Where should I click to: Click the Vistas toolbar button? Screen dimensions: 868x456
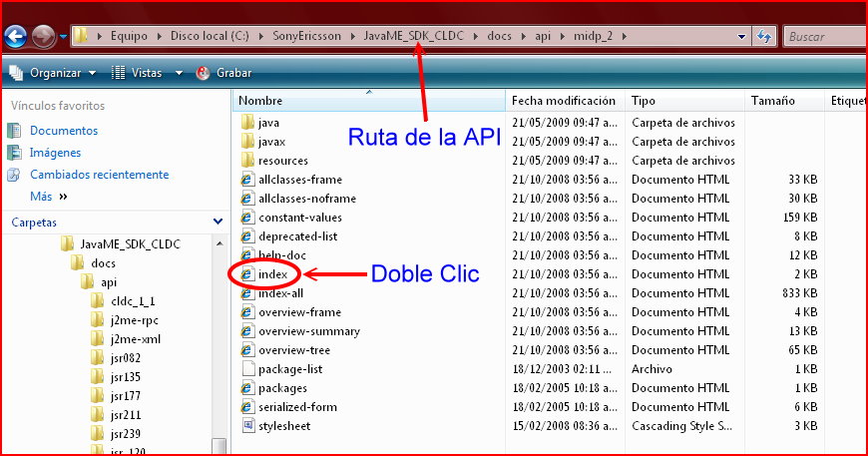137,73
